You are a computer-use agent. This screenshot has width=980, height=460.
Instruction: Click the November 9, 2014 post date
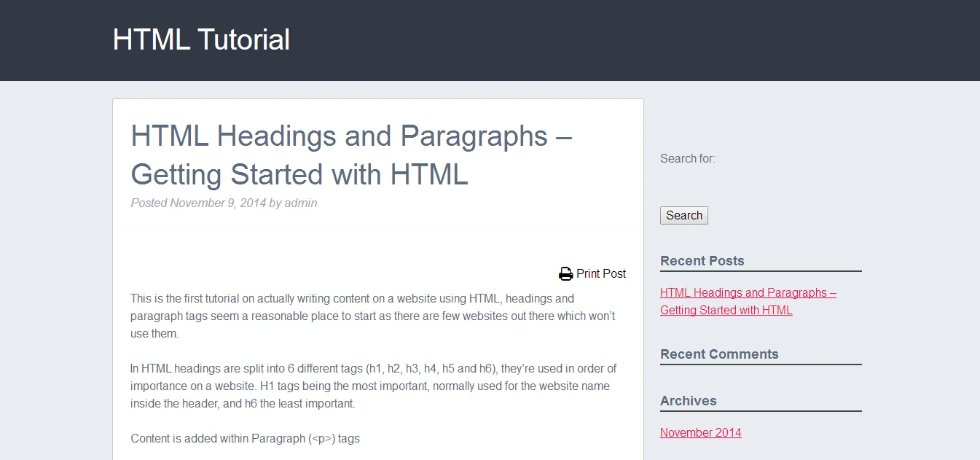tap(218, 203)
